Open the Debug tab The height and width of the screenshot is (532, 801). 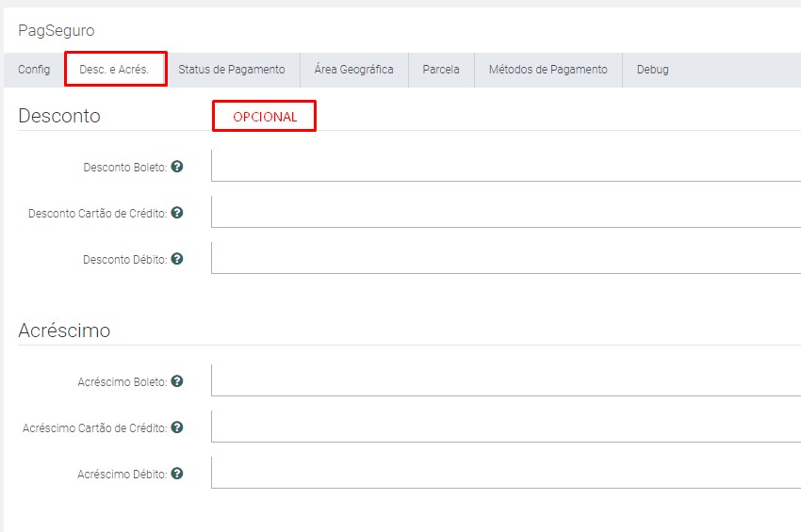point(652,70)
